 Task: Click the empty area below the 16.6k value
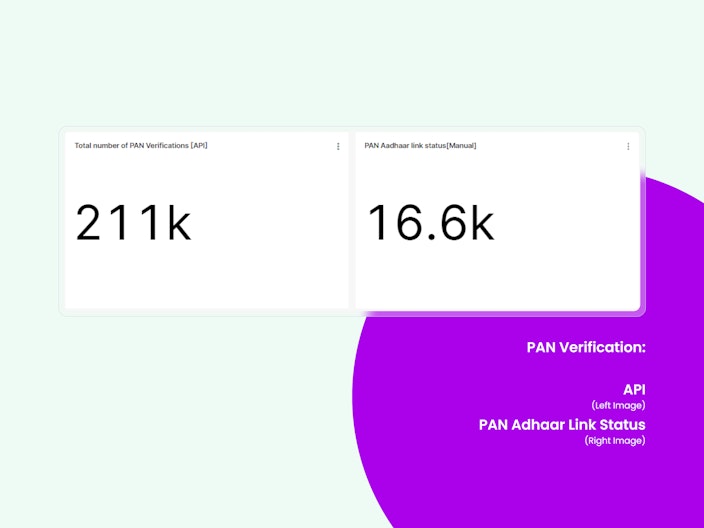tap(497, 278)
